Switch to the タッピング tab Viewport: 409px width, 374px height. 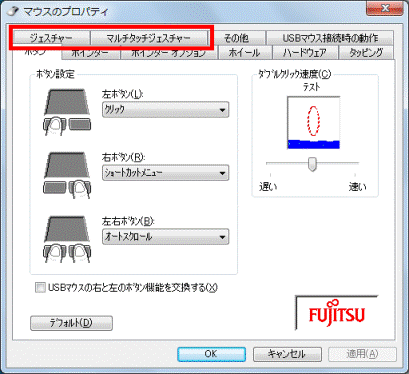(366, 53)
